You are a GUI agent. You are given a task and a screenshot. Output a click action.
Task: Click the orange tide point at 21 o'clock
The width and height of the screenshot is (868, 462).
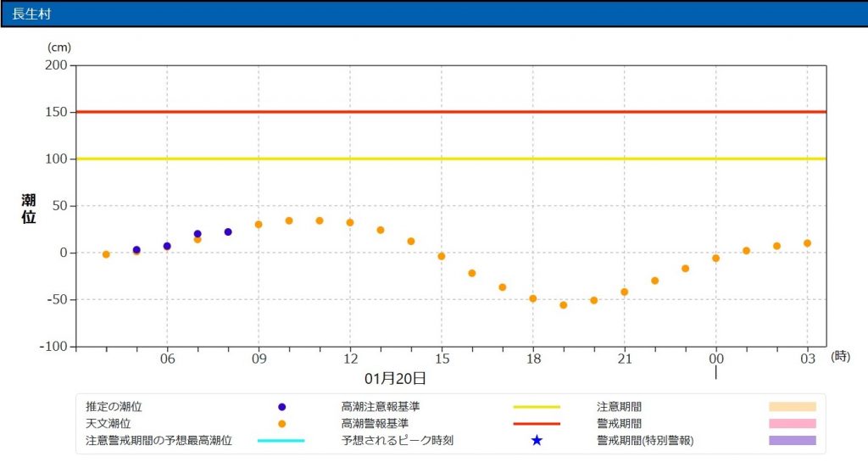[625, 292]
